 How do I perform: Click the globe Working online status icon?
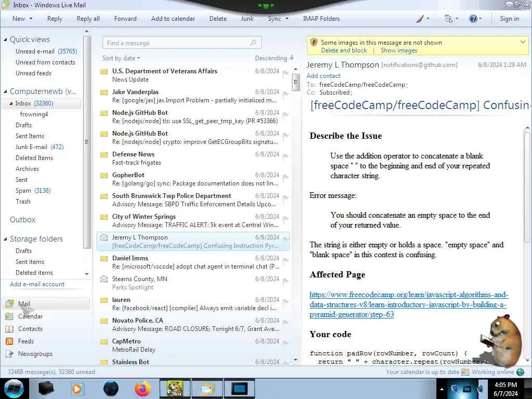pyautogui.click(x=520, y=372)
